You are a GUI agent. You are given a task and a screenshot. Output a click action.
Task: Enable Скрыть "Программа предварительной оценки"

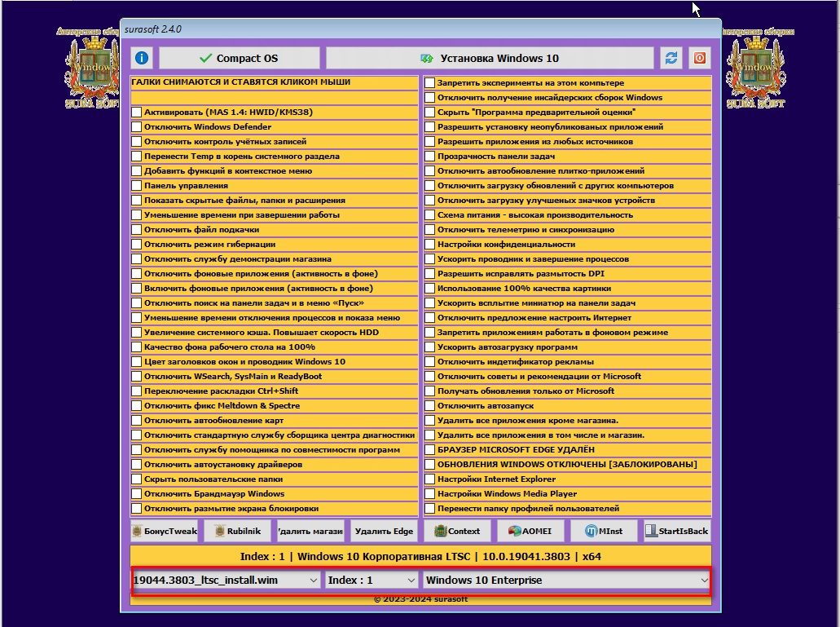click(x=429, y=112)
